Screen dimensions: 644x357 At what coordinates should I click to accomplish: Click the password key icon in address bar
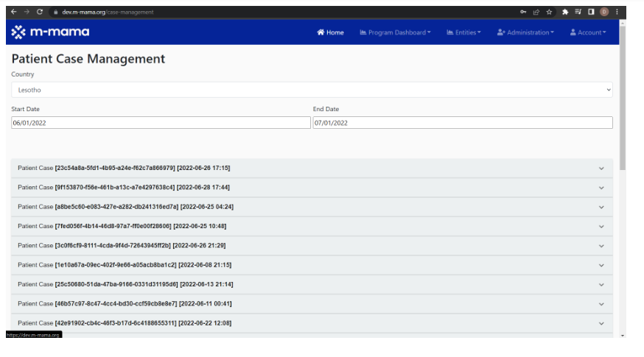click(523, 12)
